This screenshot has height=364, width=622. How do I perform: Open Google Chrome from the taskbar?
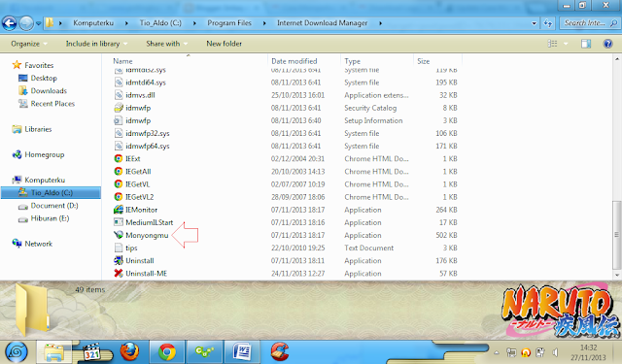(x=167, y=351)
